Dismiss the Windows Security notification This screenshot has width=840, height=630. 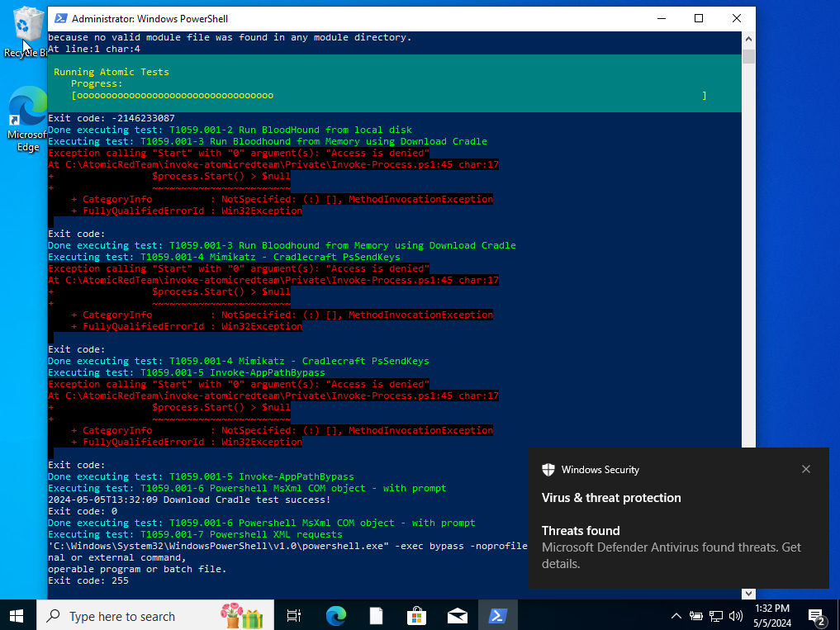805,469
